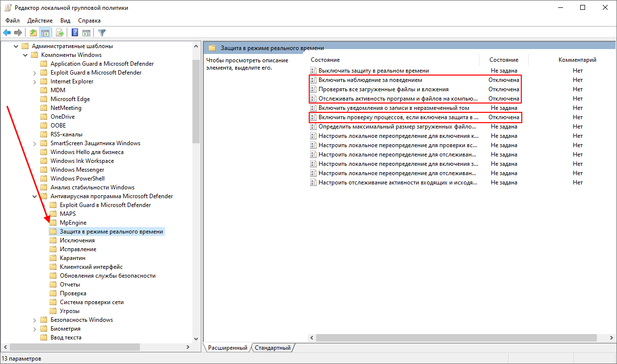
Task: Select Windows Hello для бизнеса folder
Action: point(87,152)
